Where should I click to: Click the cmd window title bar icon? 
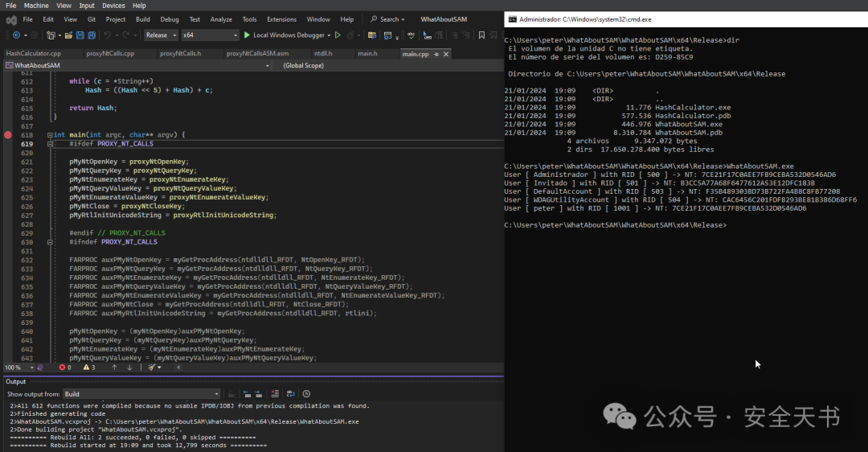(x=513, y=19)
